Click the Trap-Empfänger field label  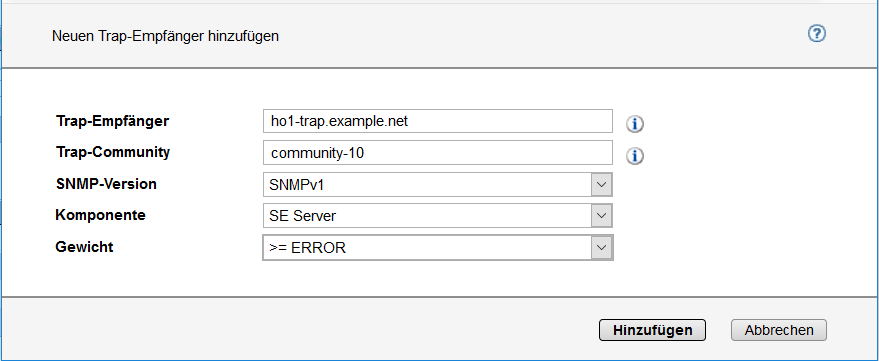coord(112,121)
